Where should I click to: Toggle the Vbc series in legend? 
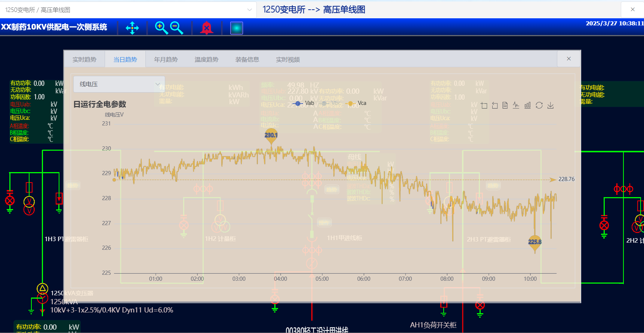pos(331,103)
